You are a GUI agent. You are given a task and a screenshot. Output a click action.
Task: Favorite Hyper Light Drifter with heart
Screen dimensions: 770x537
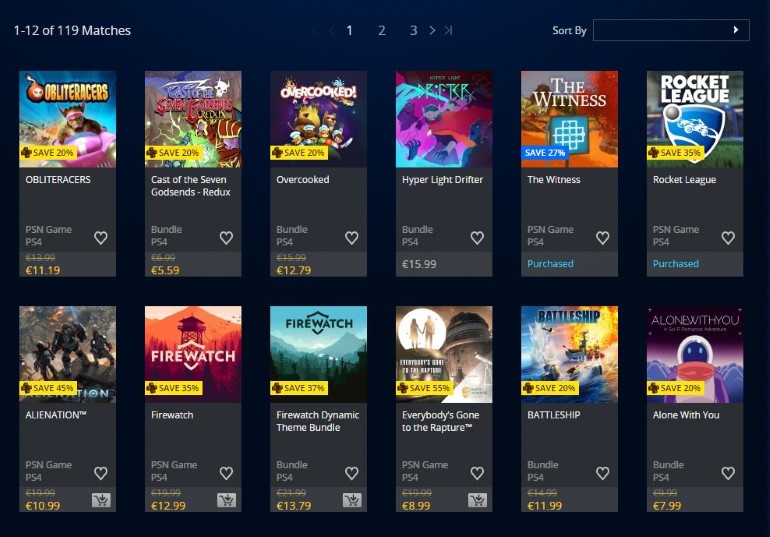pyautogui.click(x=477, y=238)
